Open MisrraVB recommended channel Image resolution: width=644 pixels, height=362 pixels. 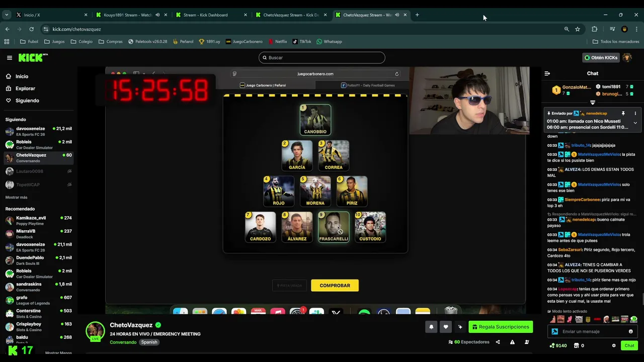[x=38, y=234]
